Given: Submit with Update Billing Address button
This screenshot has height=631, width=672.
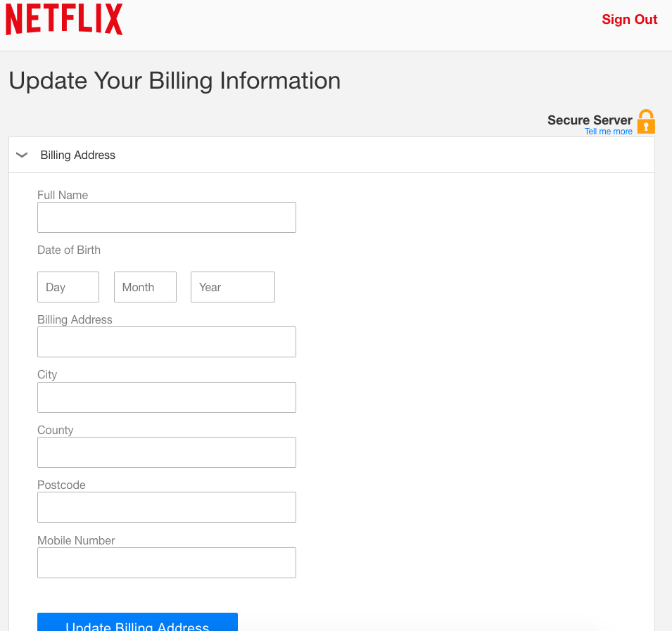Looking at the screenshot, I should click(138, 622).
